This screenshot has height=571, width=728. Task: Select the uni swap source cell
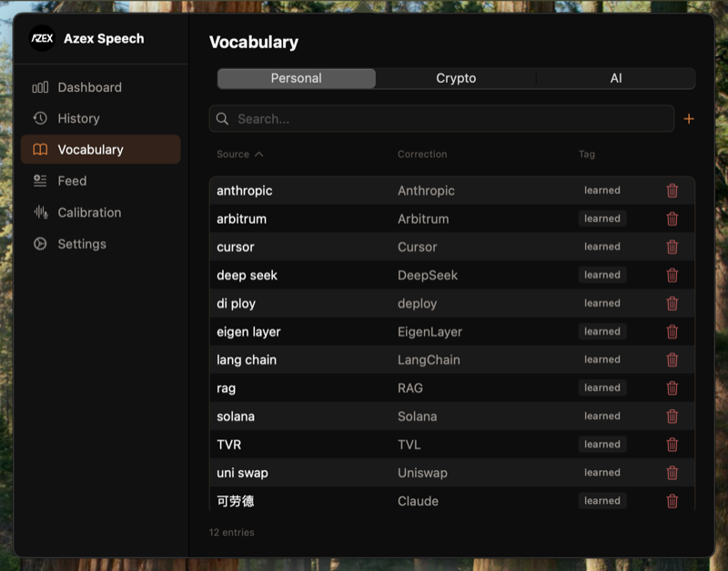click(242, 473)
